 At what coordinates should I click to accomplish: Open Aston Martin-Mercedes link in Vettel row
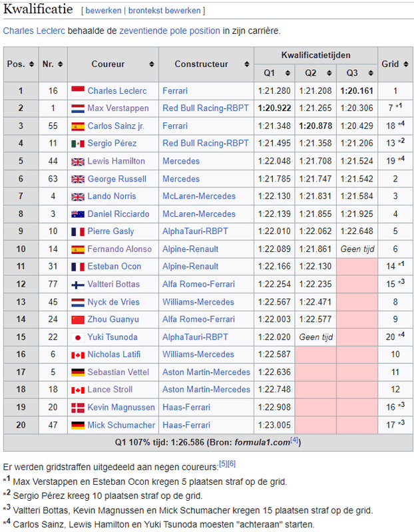(206, 372)
